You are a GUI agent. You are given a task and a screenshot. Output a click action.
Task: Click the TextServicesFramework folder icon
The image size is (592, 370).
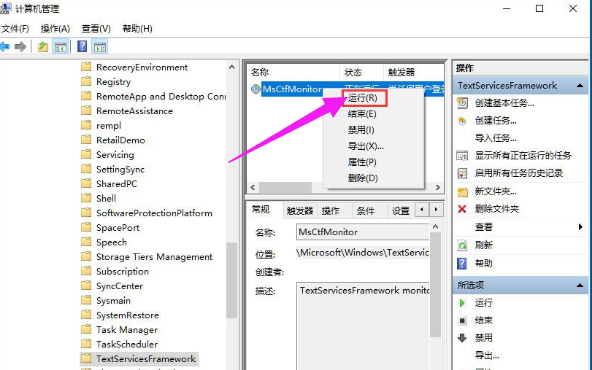[86, 358]
